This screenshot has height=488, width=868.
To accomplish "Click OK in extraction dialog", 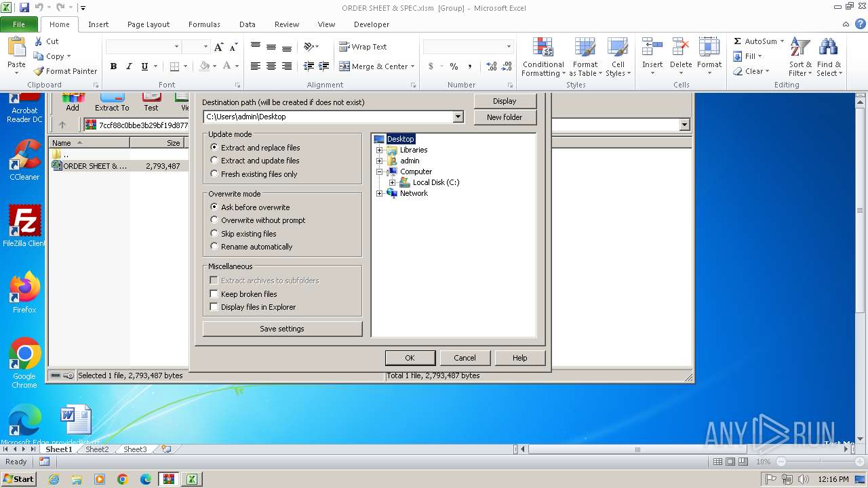I will coord(410,358).
